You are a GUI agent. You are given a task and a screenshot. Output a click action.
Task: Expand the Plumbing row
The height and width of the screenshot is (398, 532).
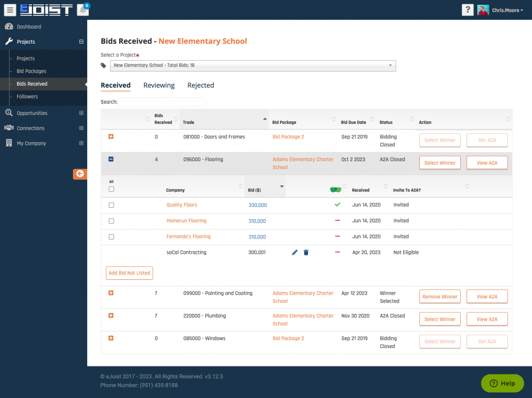tap(111, 316)
